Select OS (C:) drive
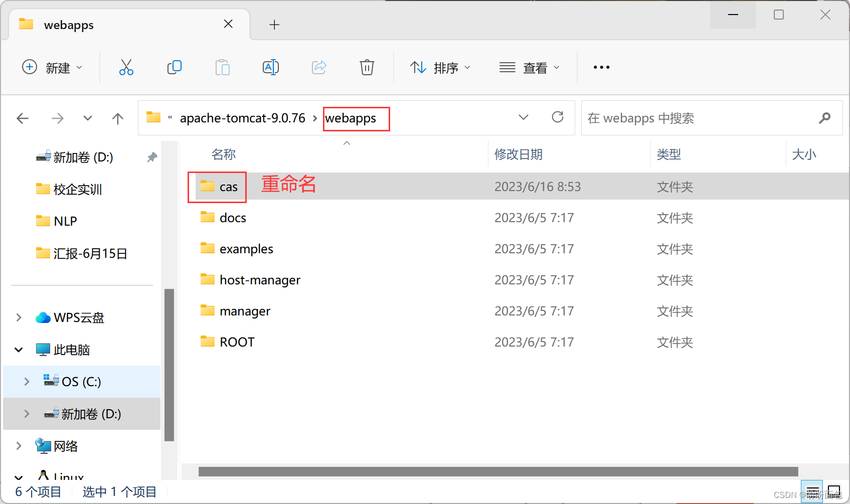850x504 pixels. (x=81, y=382)
